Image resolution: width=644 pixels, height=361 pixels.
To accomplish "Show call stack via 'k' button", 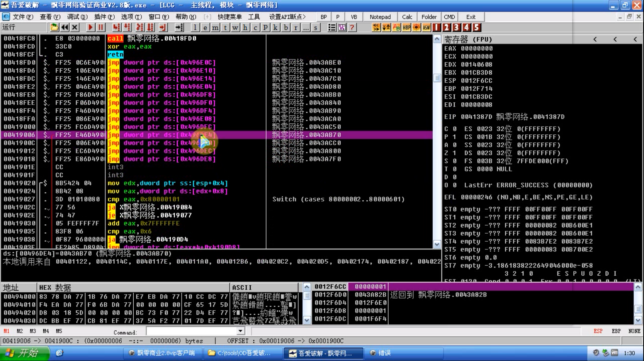I will click(275, 27).
